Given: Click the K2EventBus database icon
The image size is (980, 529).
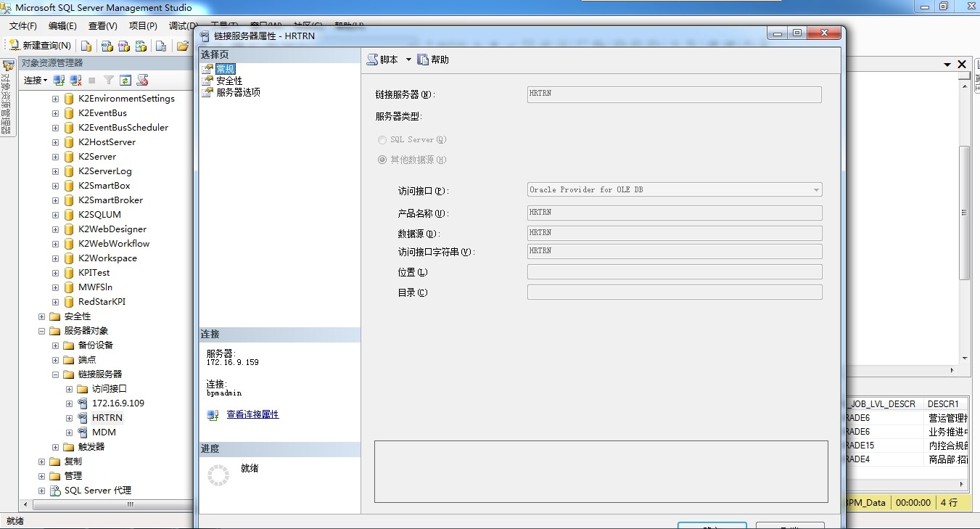Looking at the screenshot, I should [x=69, y=113].
